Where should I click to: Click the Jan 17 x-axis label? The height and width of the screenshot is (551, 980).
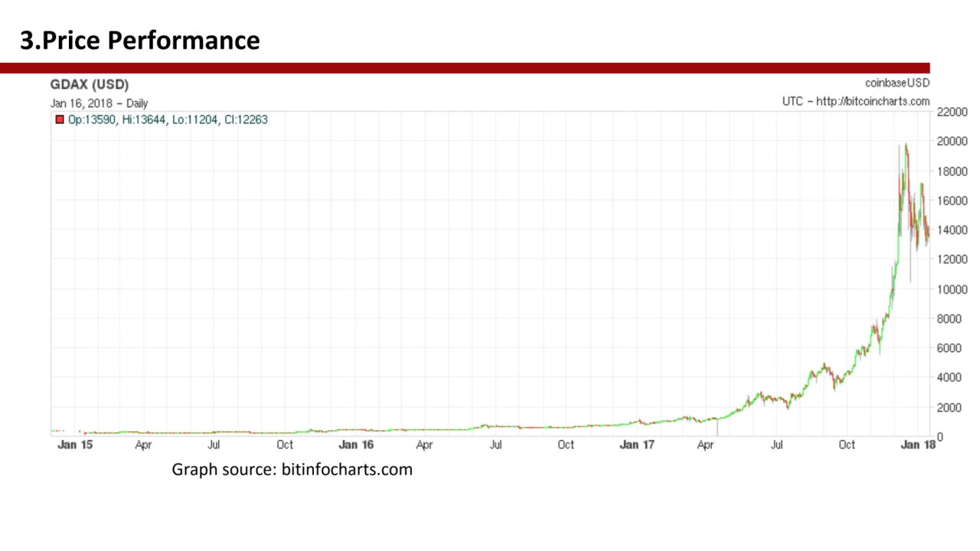click(x=637, y=445)
